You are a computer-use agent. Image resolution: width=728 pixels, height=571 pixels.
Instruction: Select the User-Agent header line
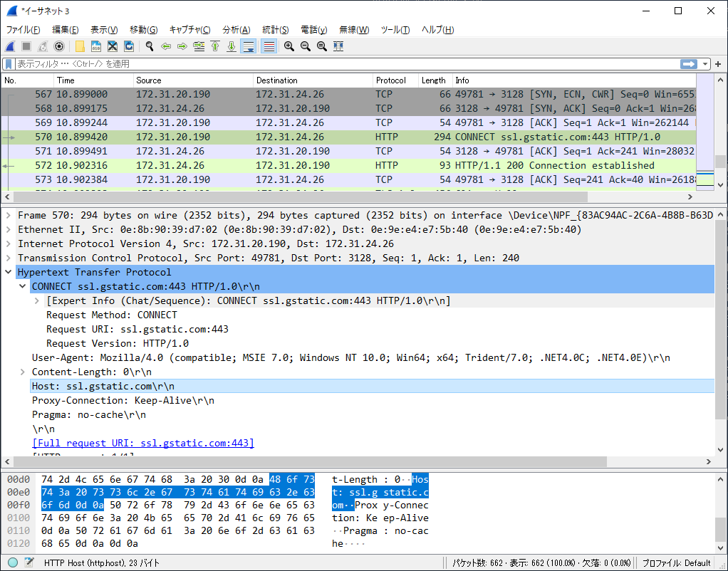pyautogui.click(x=351, y=358)
